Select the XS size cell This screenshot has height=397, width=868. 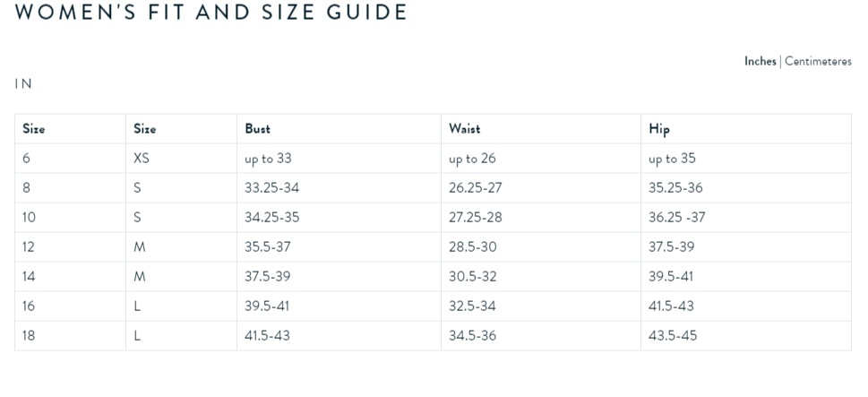(x=142, y=159)
